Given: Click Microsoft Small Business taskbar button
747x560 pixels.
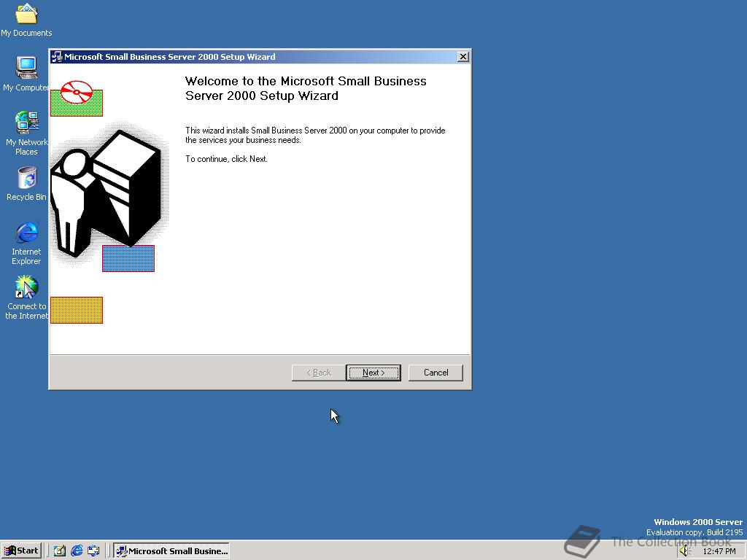Looking at the screenshot, I should pyautogui.click(x=171, y=551).
